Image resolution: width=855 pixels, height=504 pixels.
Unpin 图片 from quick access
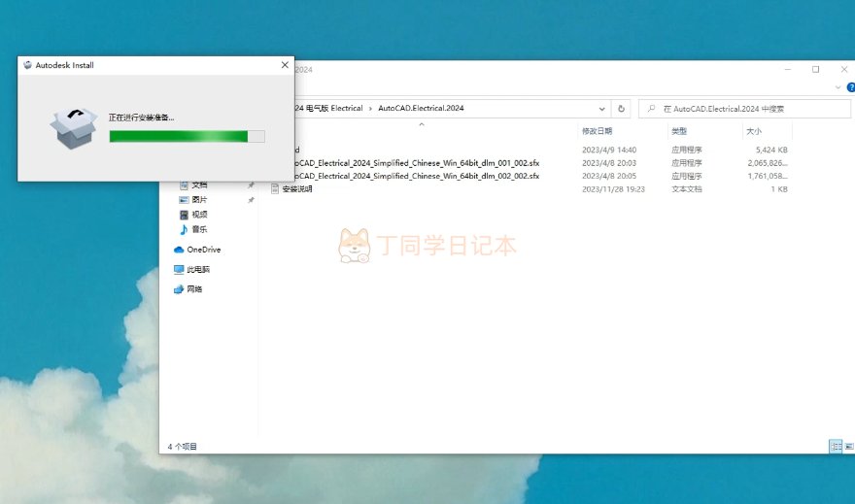coord(251,200)
